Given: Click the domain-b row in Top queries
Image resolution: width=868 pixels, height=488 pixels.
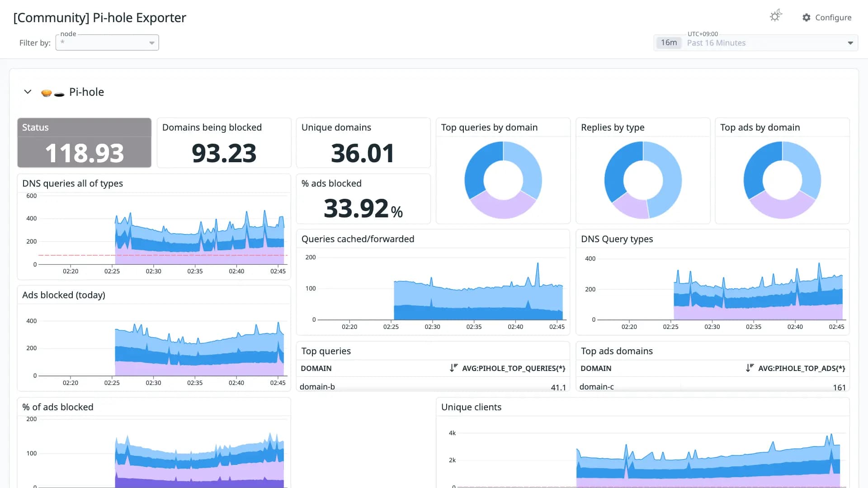Looking at the screenshot, I should (x=433, y=387).
